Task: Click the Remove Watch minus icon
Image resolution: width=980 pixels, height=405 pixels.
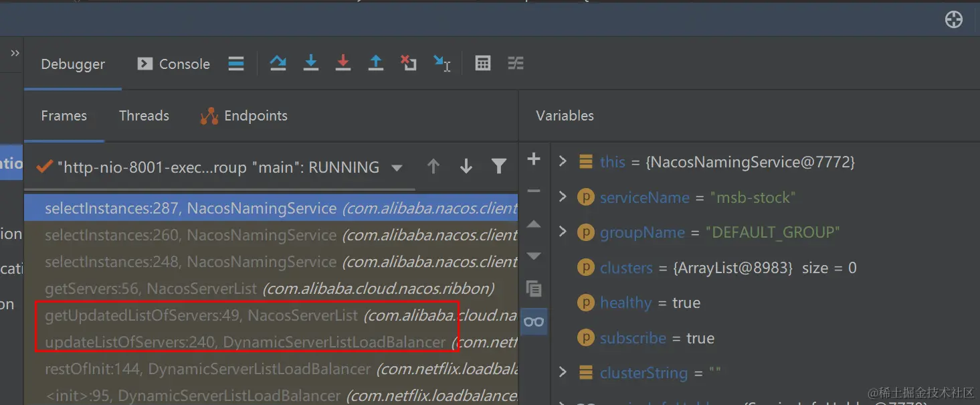Action: pos(534,191)
